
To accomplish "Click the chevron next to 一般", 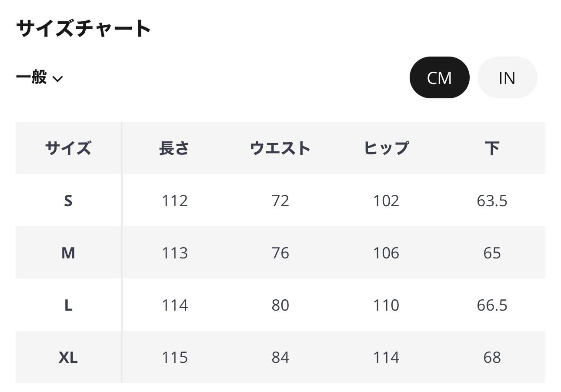I will pyautogui.click(x=57, y=79).
